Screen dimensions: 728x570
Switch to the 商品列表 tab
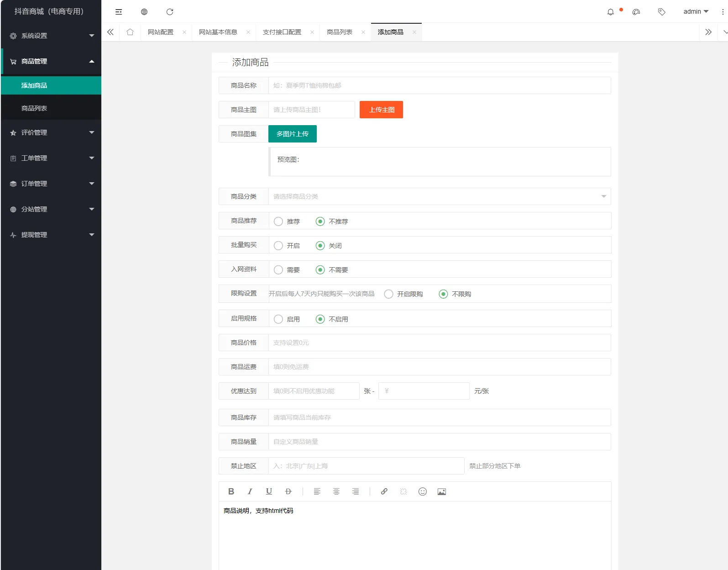[x=339, y=32]
